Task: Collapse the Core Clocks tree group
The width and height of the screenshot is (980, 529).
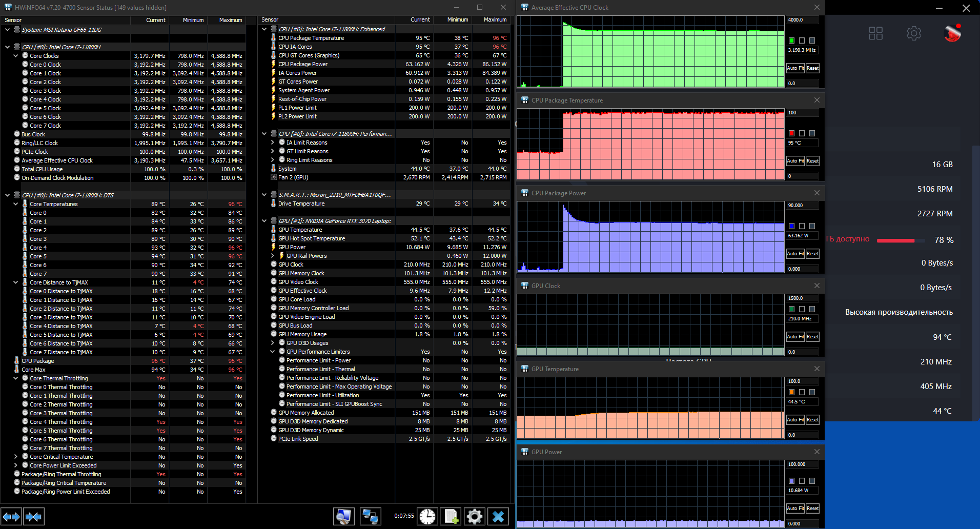Action: point(16,56)
